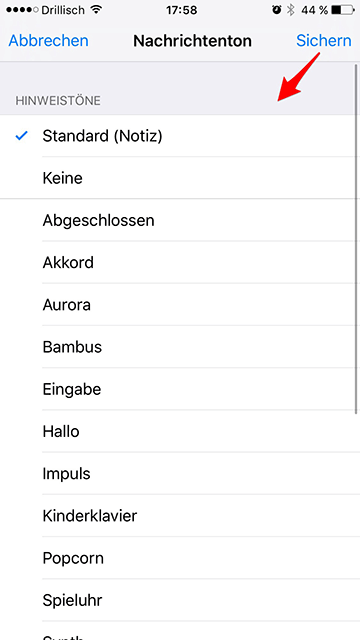The height and width of the screenshot is (640, 360).
Task: Tap Abbrechen to cancel
Action: [48, 41]
